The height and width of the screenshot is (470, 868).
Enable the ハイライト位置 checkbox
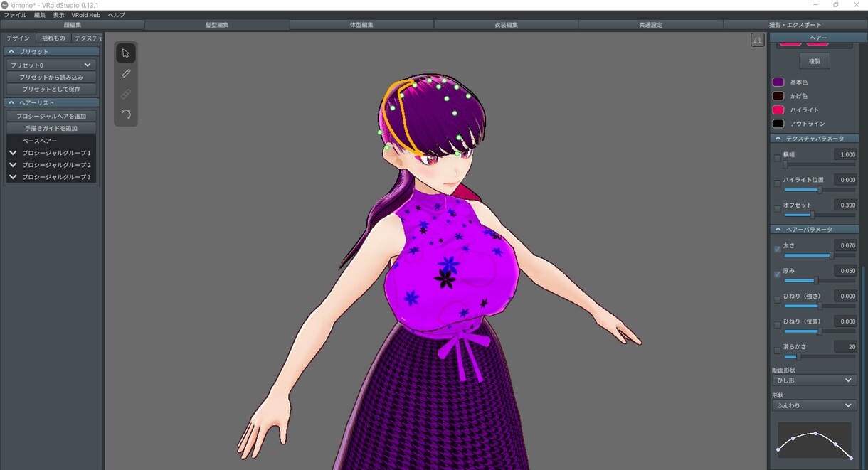(777, 183)
